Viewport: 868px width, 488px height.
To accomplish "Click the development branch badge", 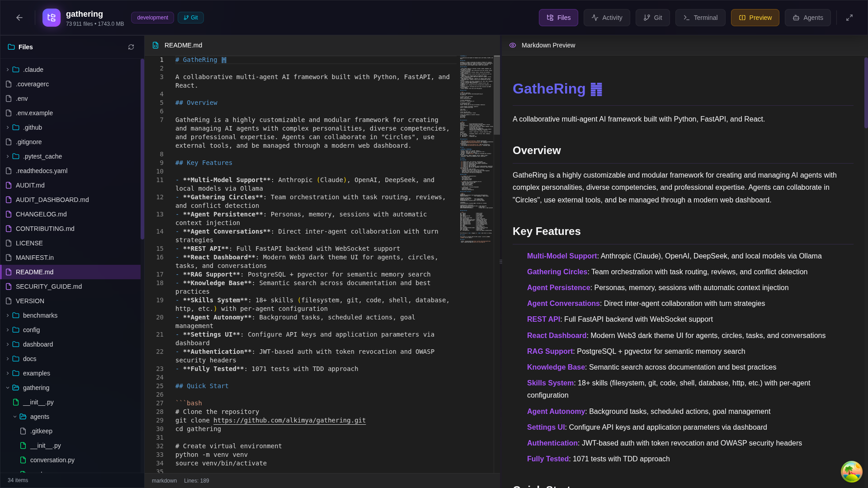I will (x=152, y=18).
